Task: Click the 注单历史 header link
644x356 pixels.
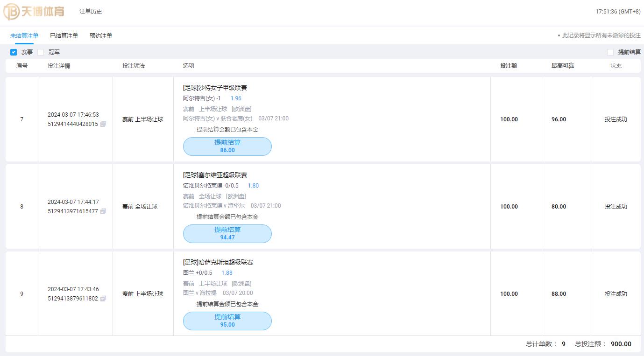Action: pos(91,12)
